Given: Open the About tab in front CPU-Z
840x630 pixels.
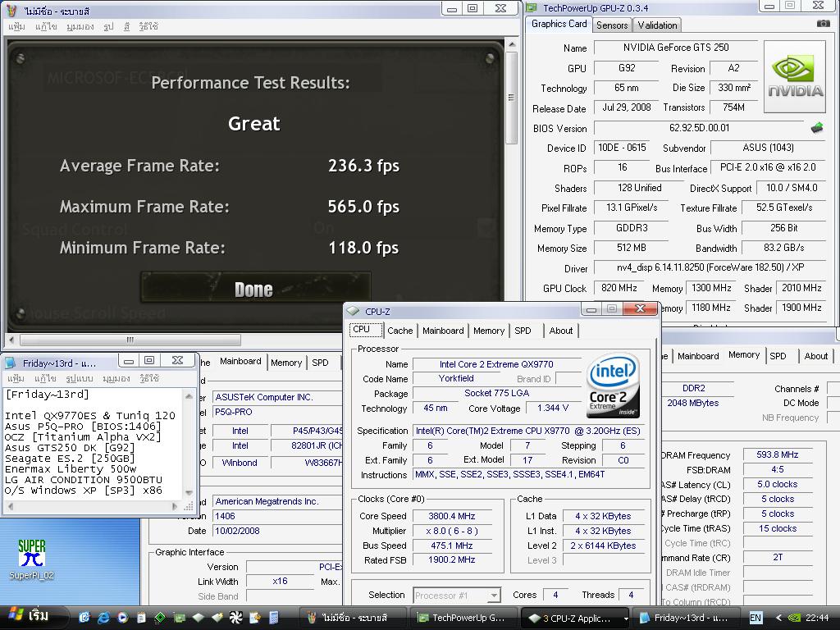Looking at the screenshot, I should pyautogui.click(x=561, y=331).
